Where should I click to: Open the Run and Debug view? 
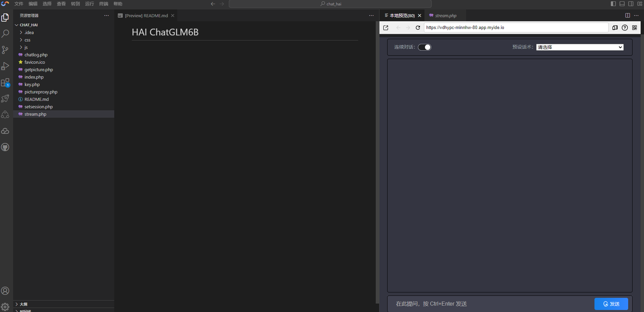[5, 66]
